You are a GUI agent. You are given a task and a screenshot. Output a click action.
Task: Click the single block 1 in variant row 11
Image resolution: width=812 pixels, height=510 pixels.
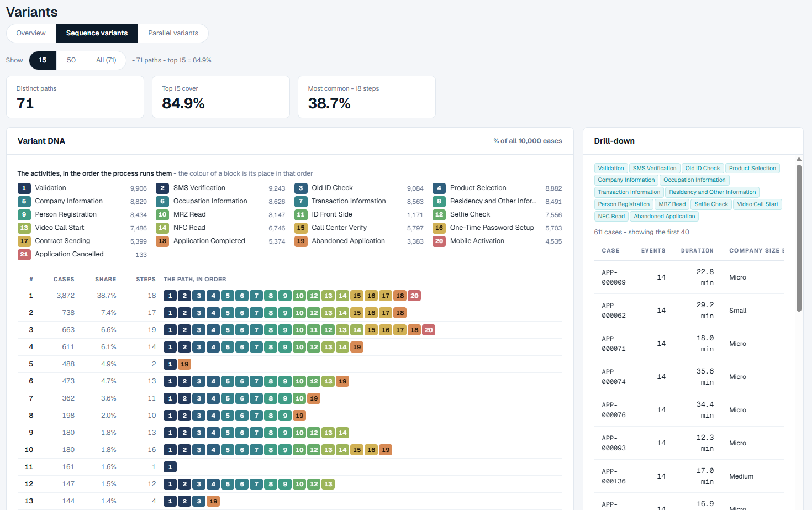[170, 467]
